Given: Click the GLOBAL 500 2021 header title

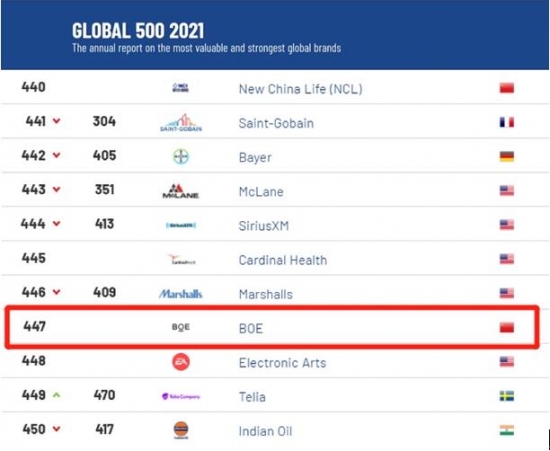Looking at the screenshot, I should (138, 31).
